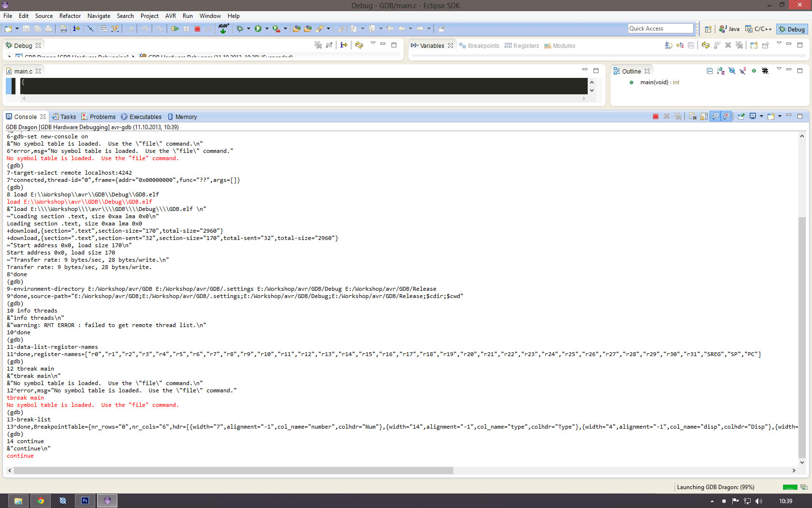Screen dimensions: 812x508
Task: Open the File menu
Action: tap(8, 16)
